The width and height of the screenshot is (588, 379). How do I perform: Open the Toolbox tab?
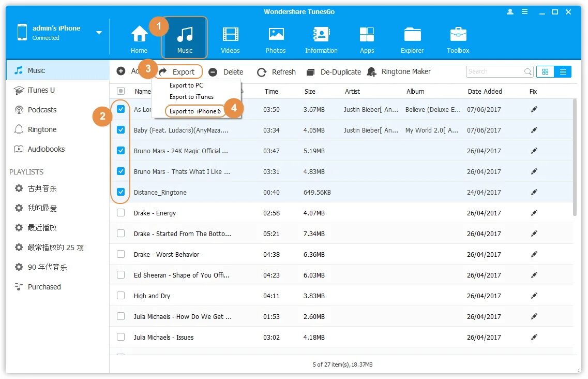458,39
